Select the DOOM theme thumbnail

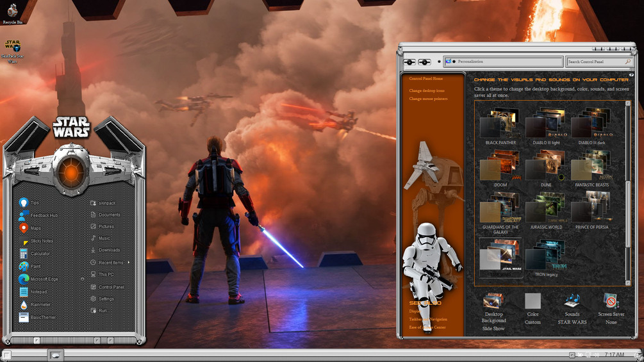500,169
